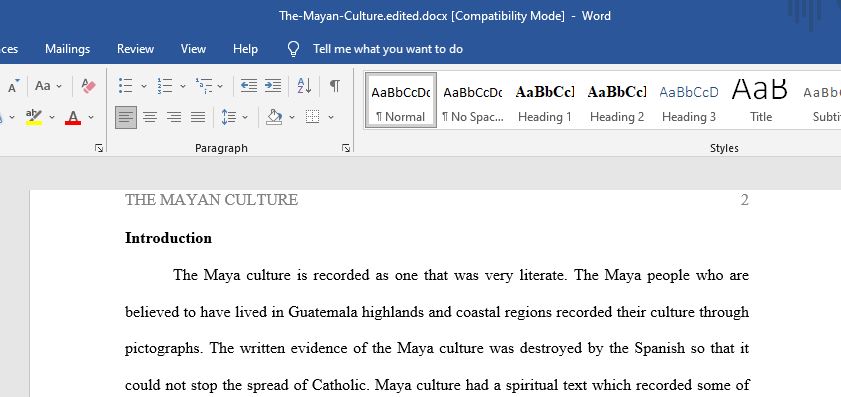Apply the Heading 1 style

pyautogui.click(x=544, y=100)
